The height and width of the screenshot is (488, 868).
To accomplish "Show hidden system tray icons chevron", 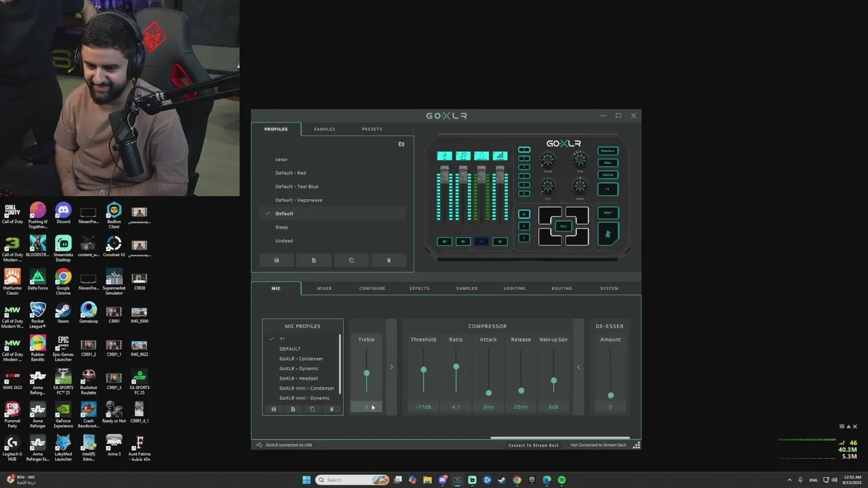I will point(789,480).
